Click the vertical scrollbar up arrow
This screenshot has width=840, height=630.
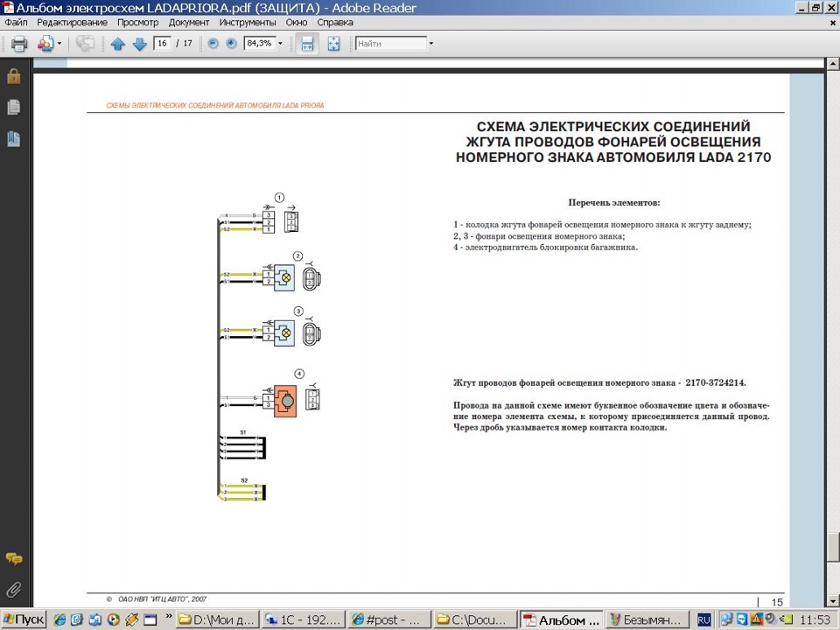[833, 64]
